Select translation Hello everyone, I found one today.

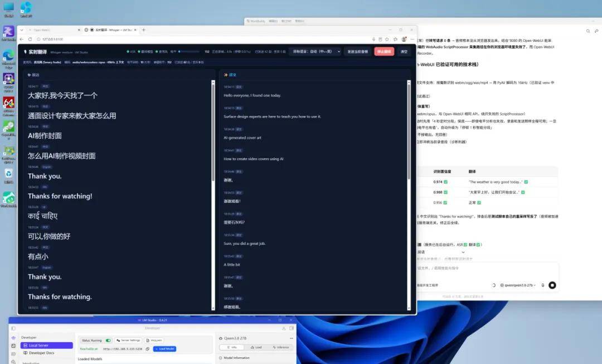(253, 95)
